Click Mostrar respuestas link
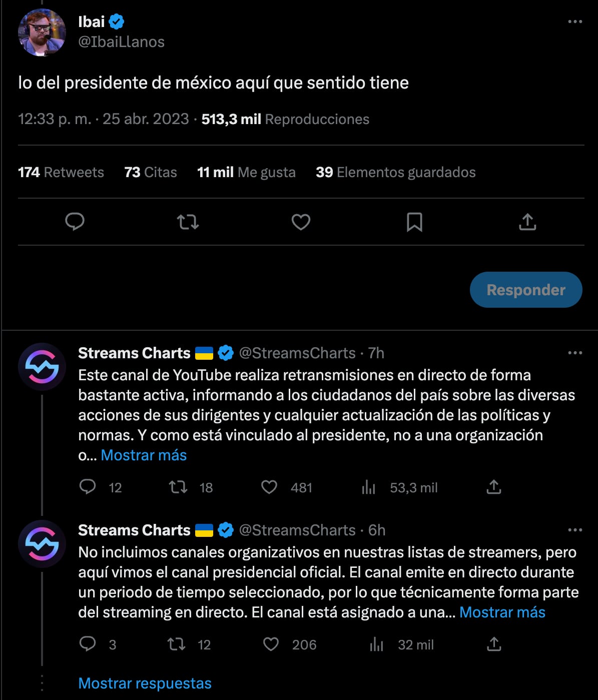 coord(145,683)
